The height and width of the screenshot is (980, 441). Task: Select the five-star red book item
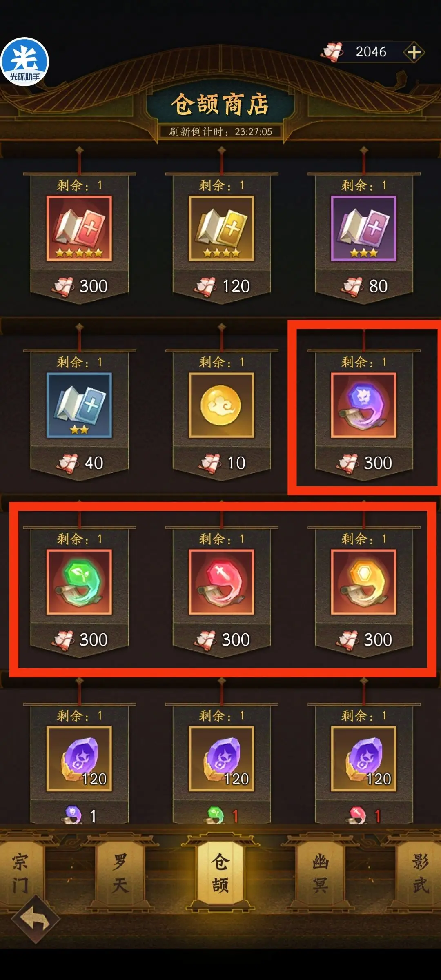click(x=79, y=228)
